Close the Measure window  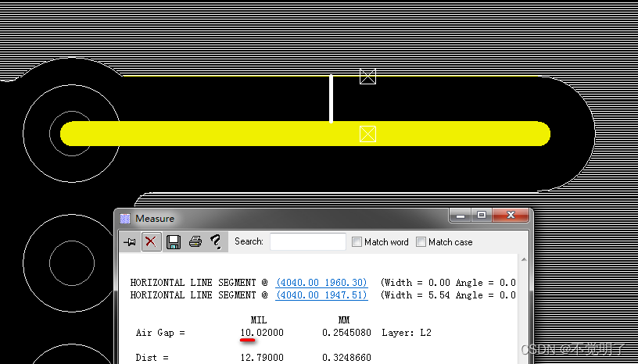(511, 215)
